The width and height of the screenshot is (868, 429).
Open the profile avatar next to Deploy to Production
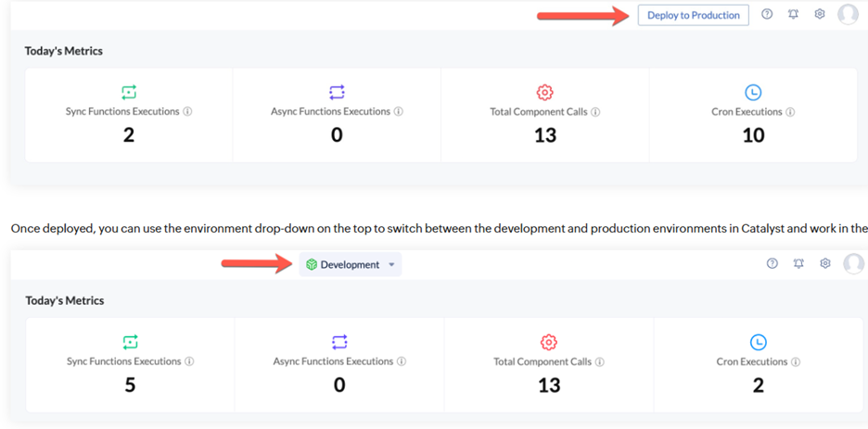848,14
